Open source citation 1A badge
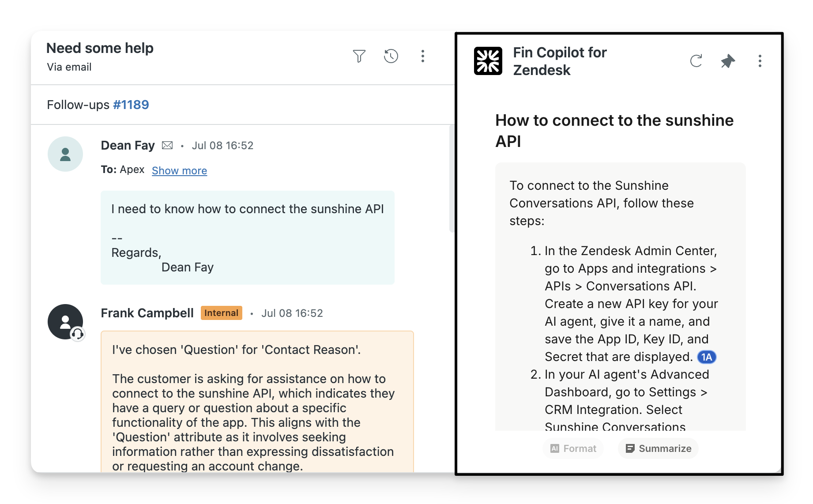Screen dimensions: 813x504 click(706, 357)
